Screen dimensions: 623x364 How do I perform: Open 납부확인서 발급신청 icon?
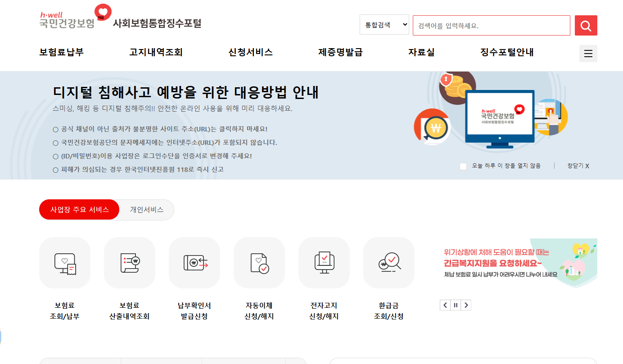click(x=194, y=263)
